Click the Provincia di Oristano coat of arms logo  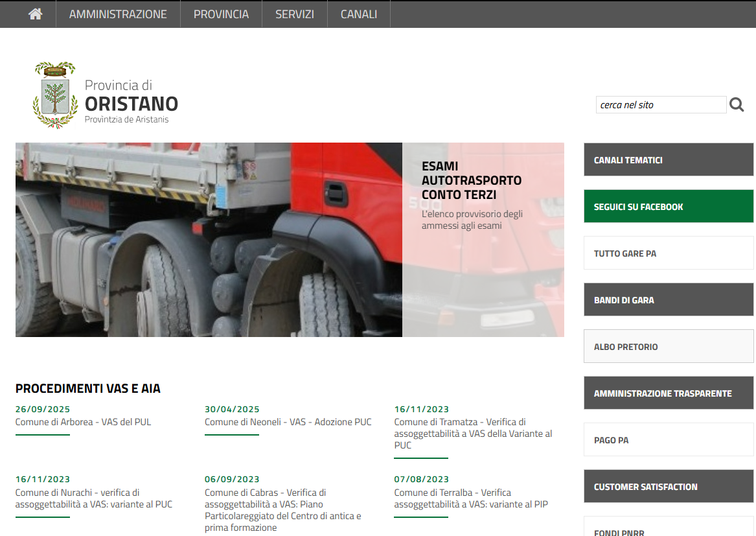(x=55, y=95)
